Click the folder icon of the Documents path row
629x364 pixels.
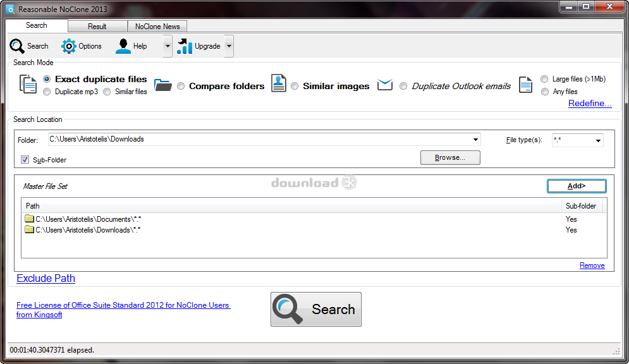click(29, 219)
